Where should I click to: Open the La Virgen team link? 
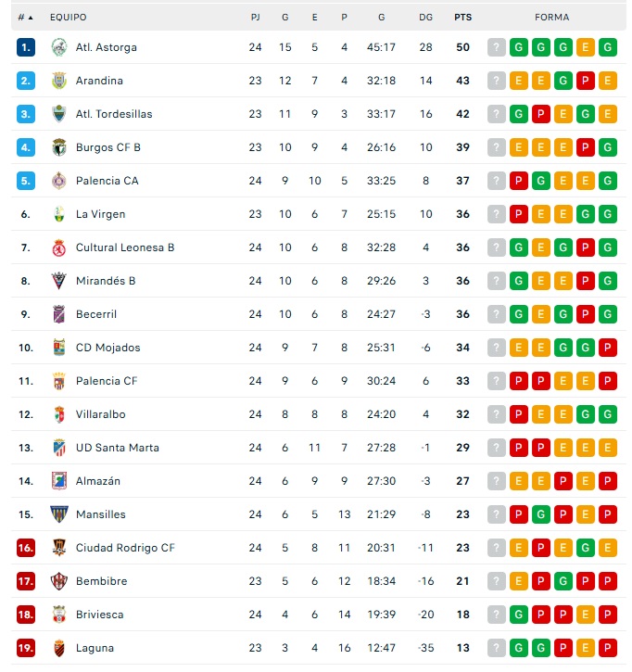[x=100, y=214]
